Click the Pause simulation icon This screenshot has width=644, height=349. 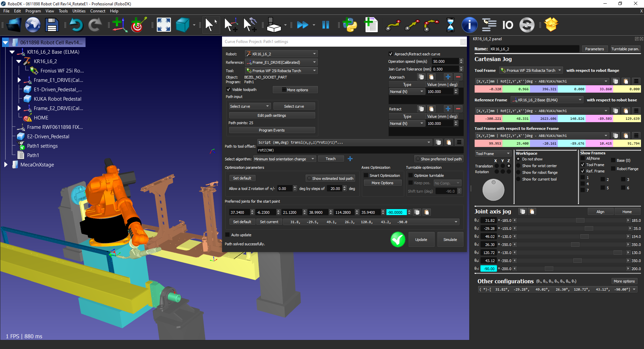click(x=325, y=25)
